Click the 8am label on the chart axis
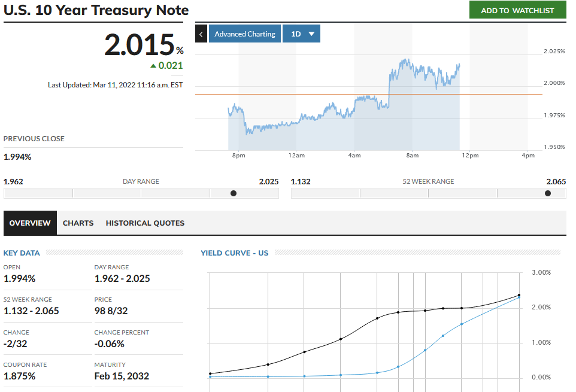The image size is (576, 392). [x=412, y=155]
